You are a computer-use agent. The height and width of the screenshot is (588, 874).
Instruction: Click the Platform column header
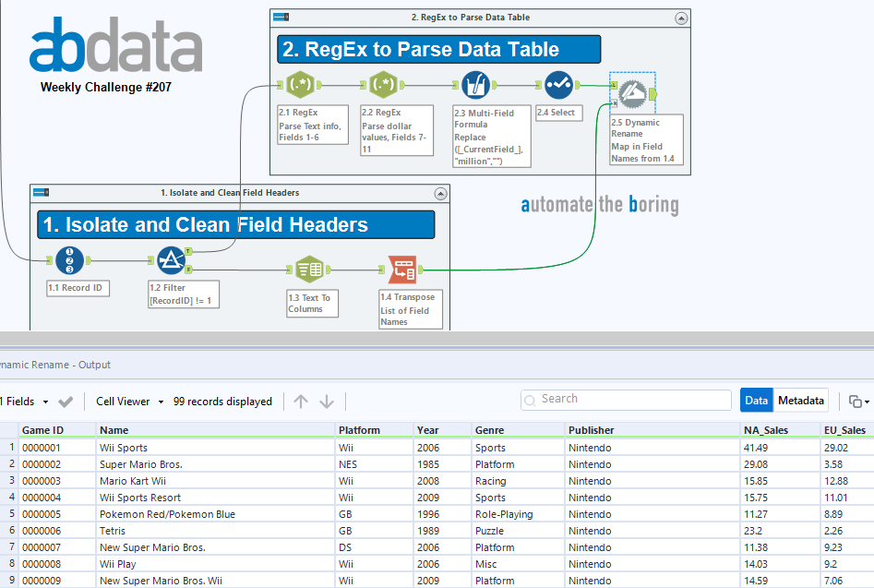pyautogui.click(x=375, y=430)
